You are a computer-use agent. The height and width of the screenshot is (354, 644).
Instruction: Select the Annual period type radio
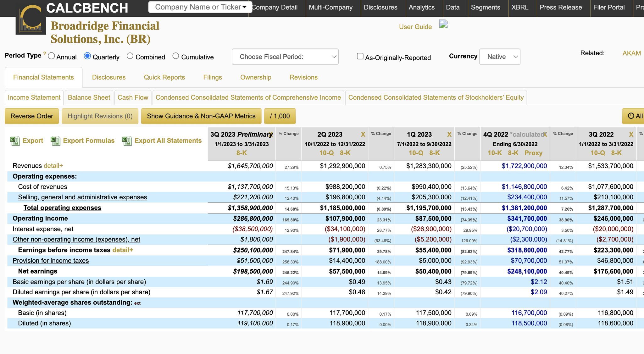coord(52,56)
